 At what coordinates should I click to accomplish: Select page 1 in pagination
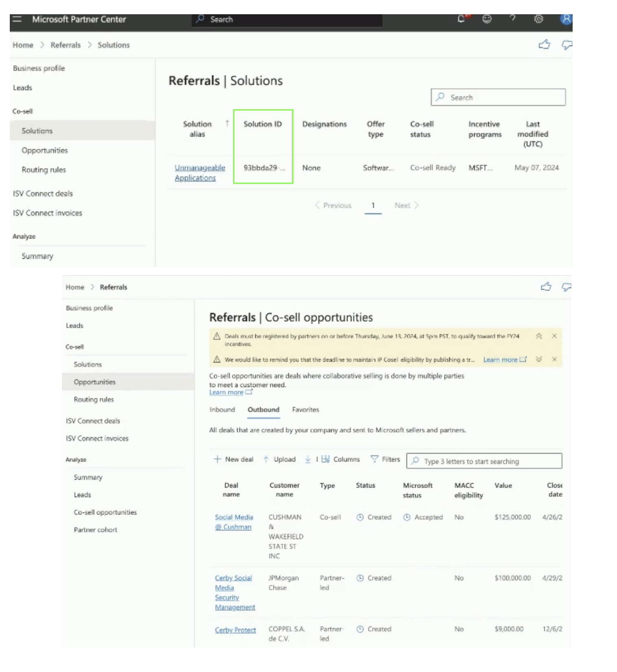point(373,205)
